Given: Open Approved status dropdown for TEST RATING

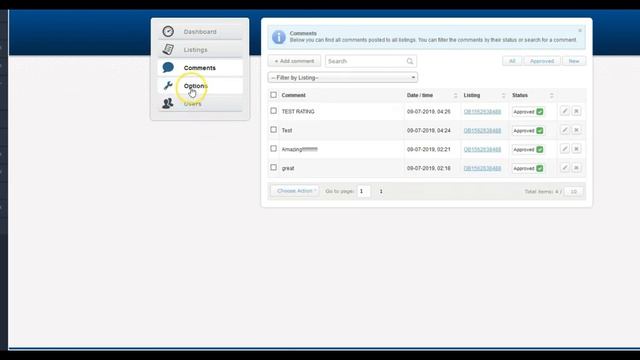Looking at the screenshot, I should click(528, 111).
